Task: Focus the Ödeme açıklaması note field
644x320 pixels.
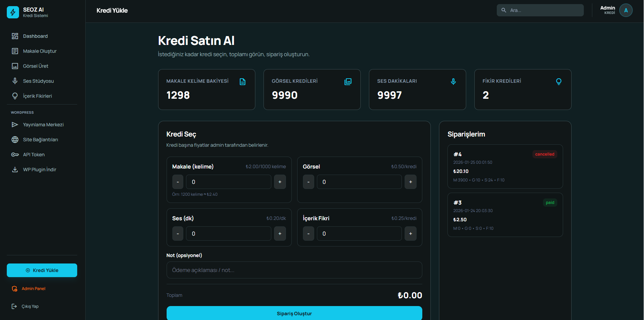Action: tap(294, 270)
